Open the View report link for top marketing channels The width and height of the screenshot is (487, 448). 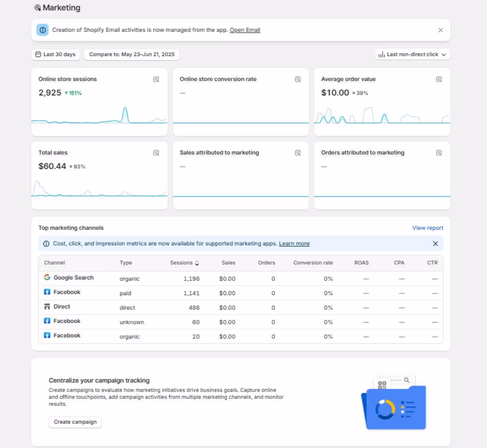click(x=428, y=228)
